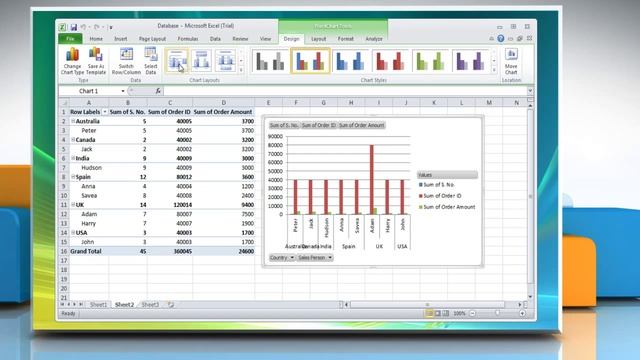Choose the gray chart style
The width and height of the screenshot is (640, 360).
tap(270, 61)
